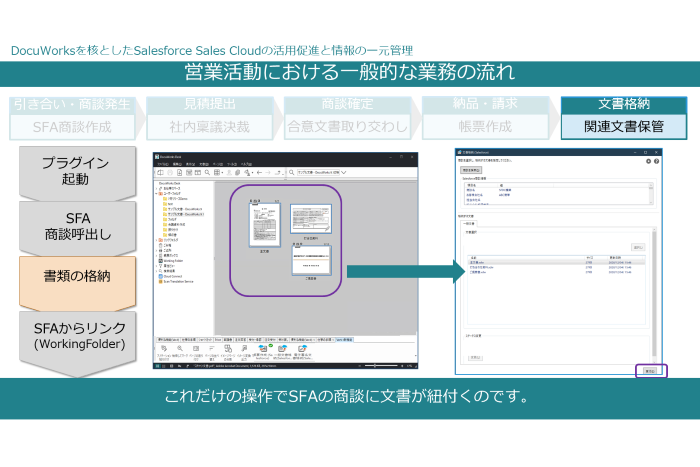700x467 pixels.
Task: Click the help question-mark icon in Salesforce dialog
Action: coord(656,161)
